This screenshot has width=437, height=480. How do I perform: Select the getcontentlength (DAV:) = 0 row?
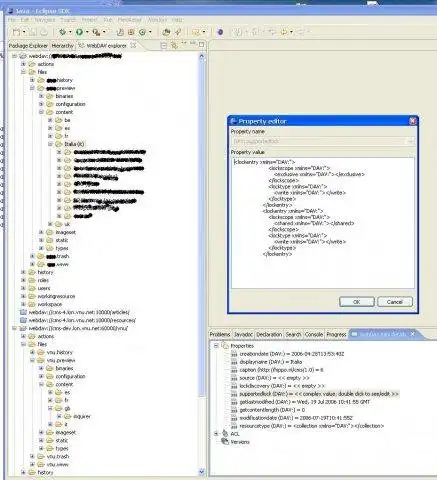(x=272, y=410)
